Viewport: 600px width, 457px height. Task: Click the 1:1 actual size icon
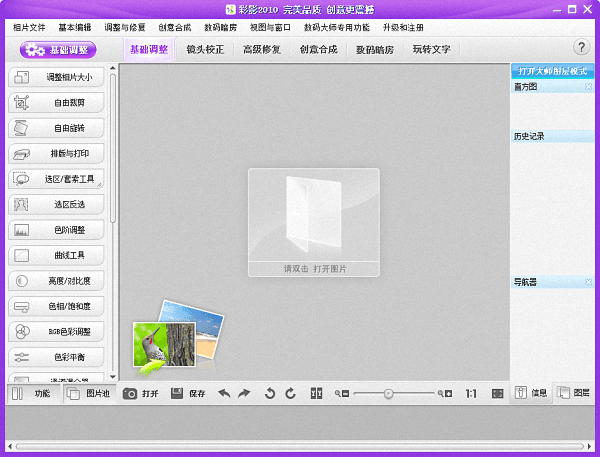tap(471, 394)
